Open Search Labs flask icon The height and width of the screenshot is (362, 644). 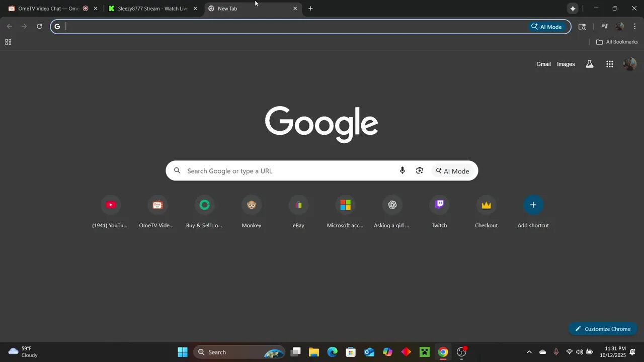point(589,64)
